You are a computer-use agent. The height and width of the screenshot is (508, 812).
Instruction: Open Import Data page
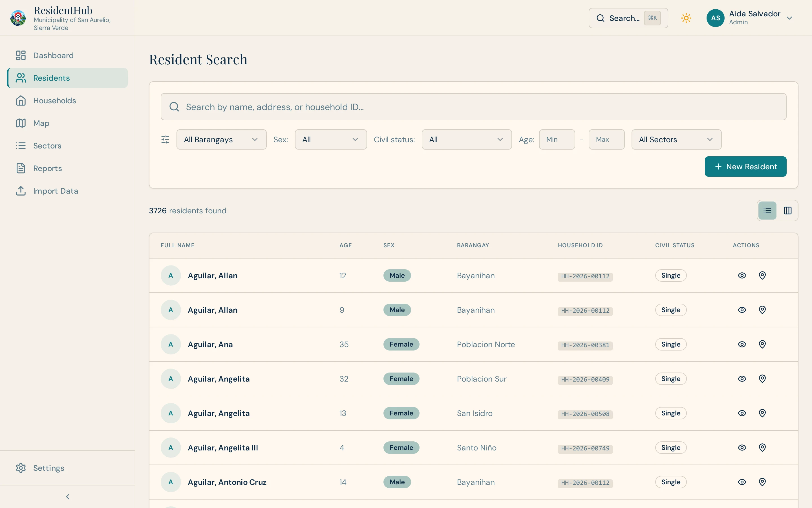coord(67,191)
